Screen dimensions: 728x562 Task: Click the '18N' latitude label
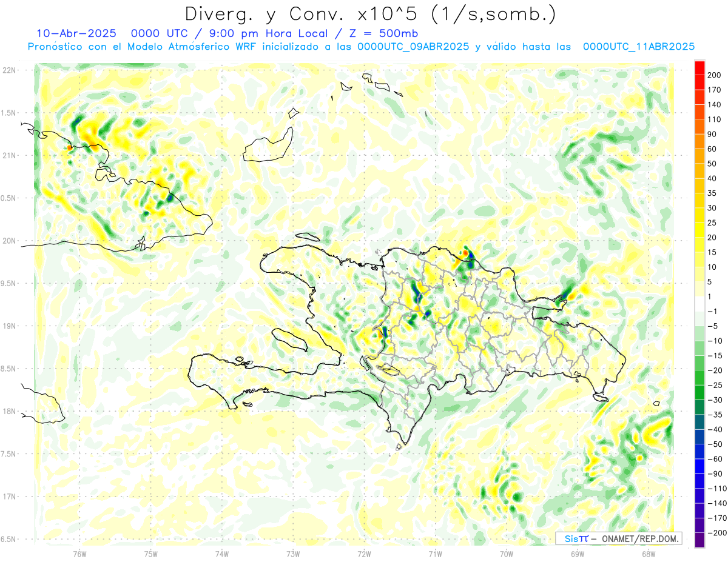[9, 412]
